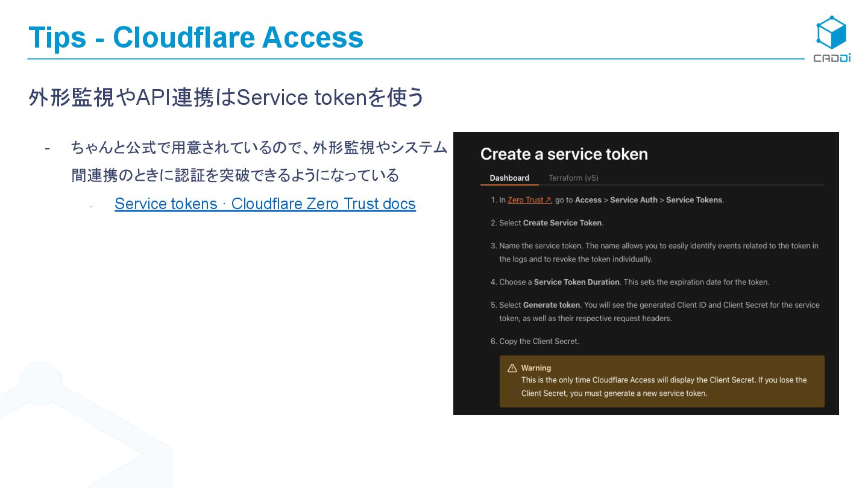Click the bullet text starting ちゃんと公式で
868x488 pixels.
click(x=259, y=161)
